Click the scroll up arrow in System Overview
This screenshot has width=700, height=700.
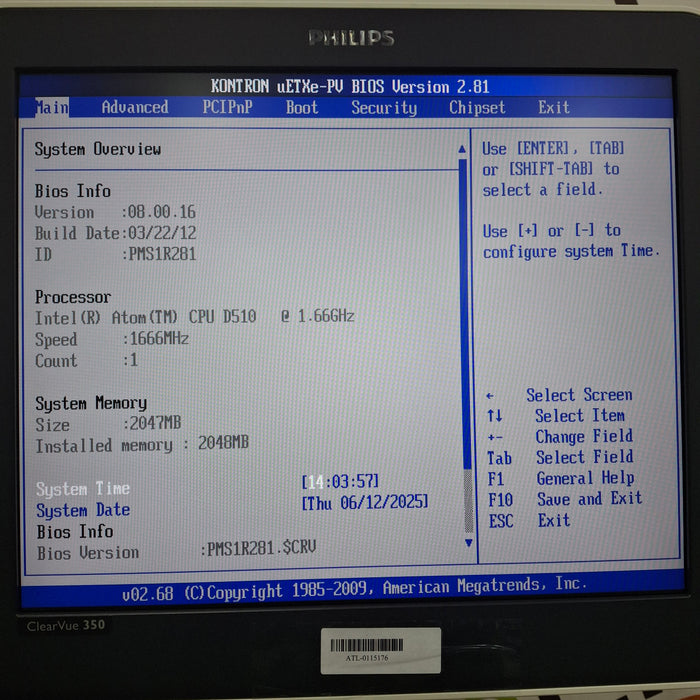click(462, 149)
